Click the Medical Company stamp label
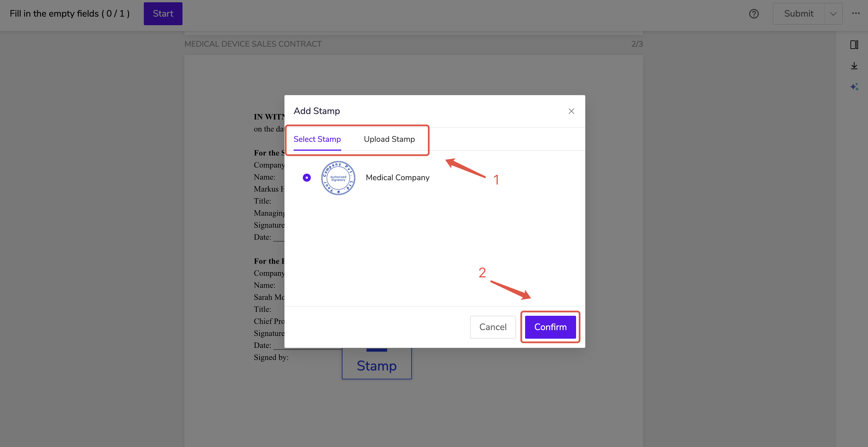Screen dimensions: 868x447 pyautogui.click(x=397, y=178)
